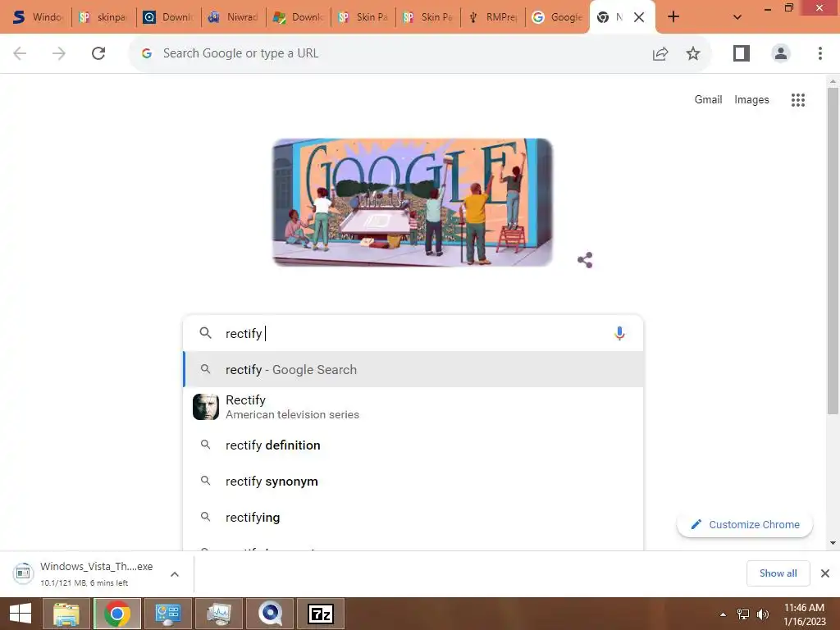Open Gmail link
The height and width of the screenshot is (630, 840).
tap(708, 99)
